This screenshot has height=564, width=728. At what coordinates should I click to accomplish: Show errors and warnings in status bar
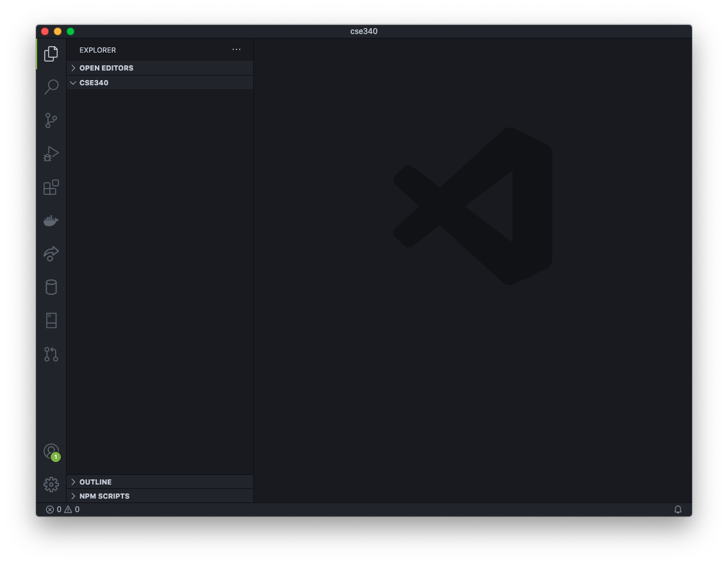pos(63,510)
